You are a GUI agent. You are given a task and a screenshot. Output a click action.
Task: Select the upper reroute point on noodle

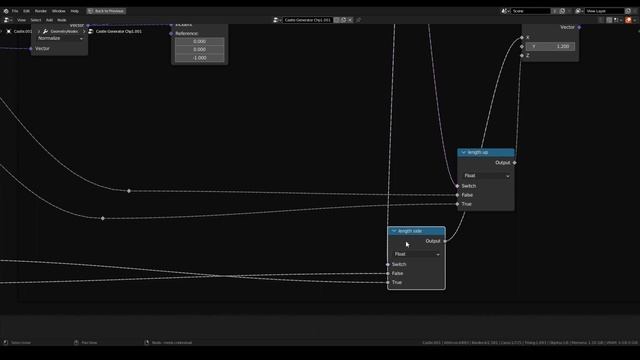point(129,191)
